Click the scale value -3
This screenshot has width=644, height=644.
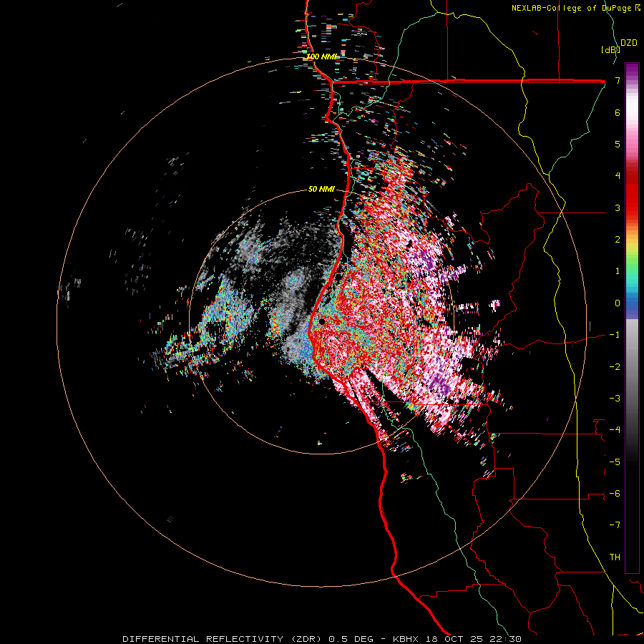tap(615, 399)
